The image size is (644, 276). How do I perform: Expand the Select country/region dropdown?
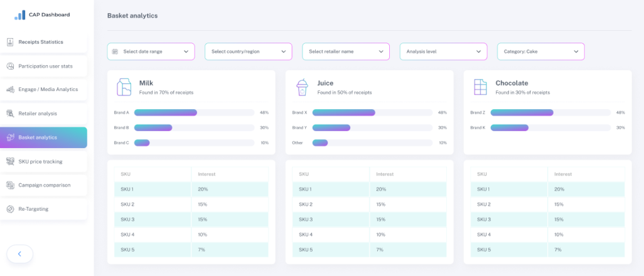point(248,51)
